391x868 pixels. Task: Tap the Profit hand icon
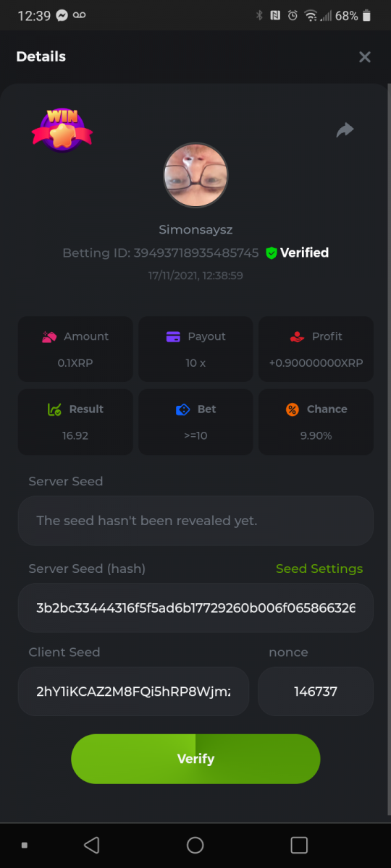pyautogui.click(x=297, y=336)
